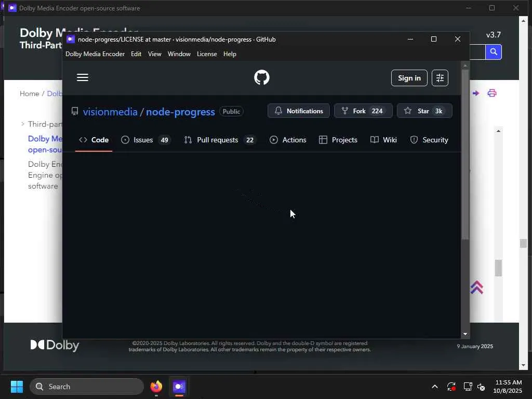Viewport: 532px width, 399px height.
Task: Open the View menu
Action: tap(154, 54)
